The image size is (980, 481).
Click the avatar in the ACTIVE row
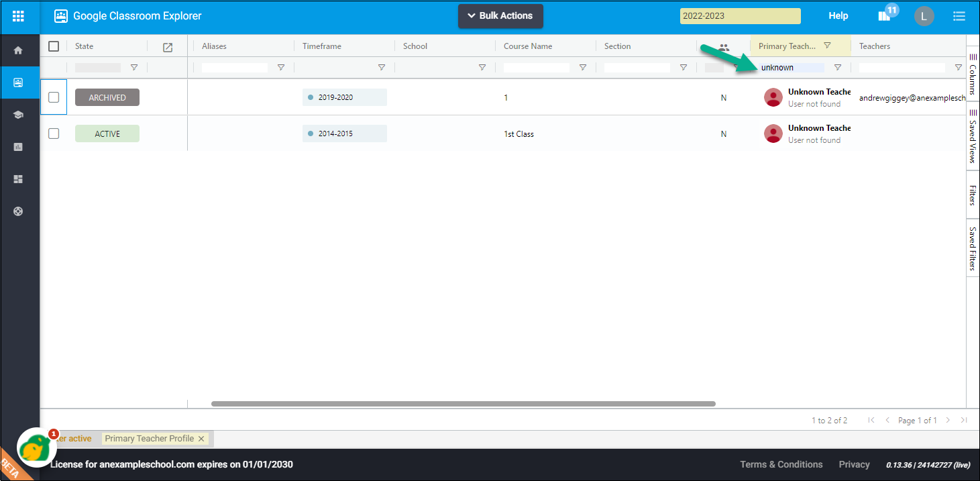click(x=773, y=133)
